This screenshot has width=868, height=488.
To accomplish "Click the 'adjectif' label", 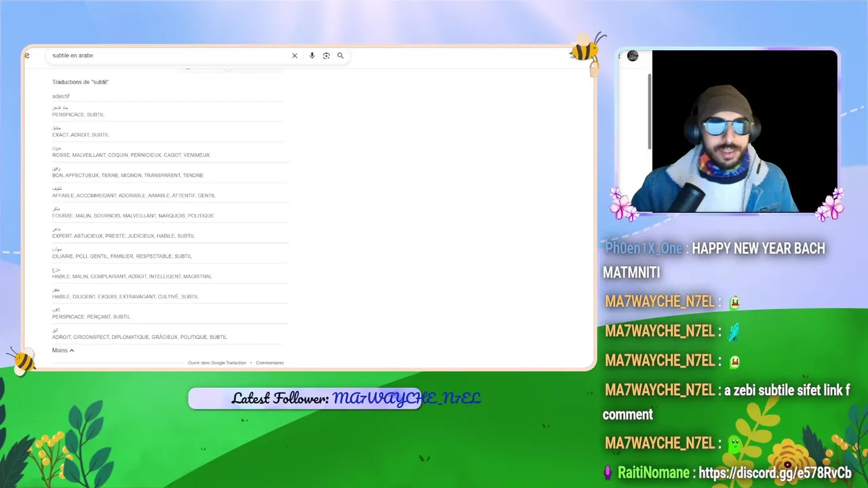I will point(60,96).
